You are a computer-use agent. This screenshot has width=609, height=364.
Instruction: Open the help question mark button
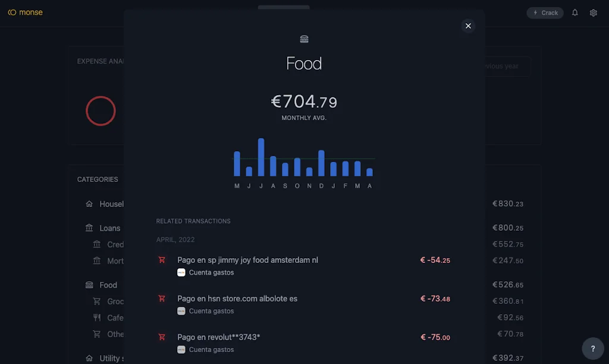pyautogui.click(x=592, y=349)
